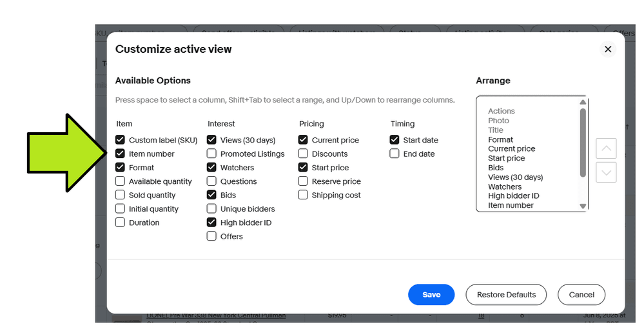This screenshot has width=644, height=329.
Task: Click the Arrange list scroll-down arrow
Action: (x=583, y=206)
